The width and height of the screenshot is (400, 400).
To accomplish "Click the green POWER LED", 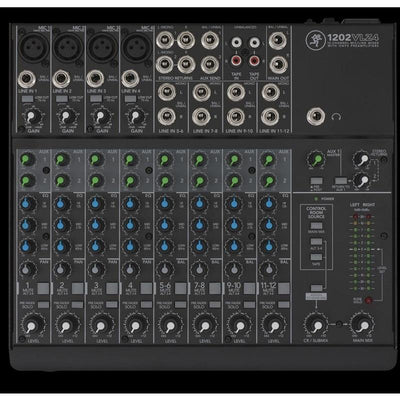I will tap(316, 199).
